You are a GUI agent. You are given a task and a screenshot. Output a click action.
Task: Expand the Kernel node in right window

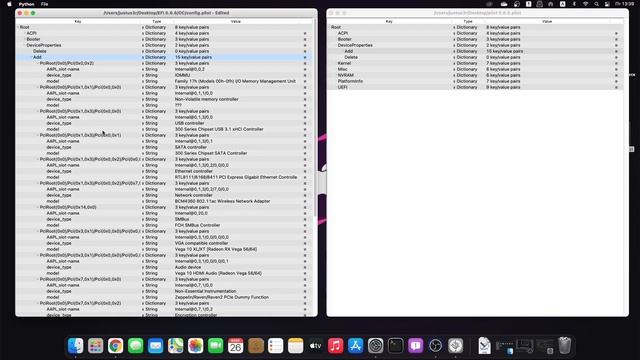pos(336,63)
